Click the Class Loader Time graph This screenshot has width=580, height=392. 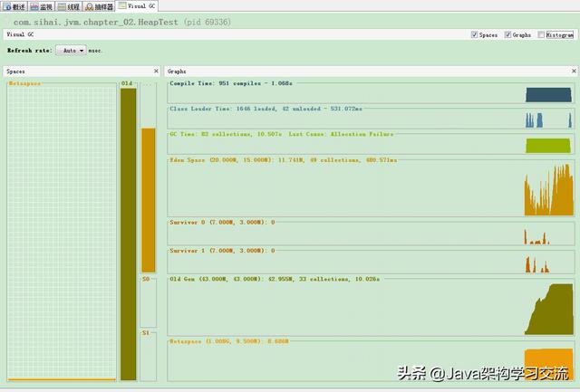coord(371,120)
